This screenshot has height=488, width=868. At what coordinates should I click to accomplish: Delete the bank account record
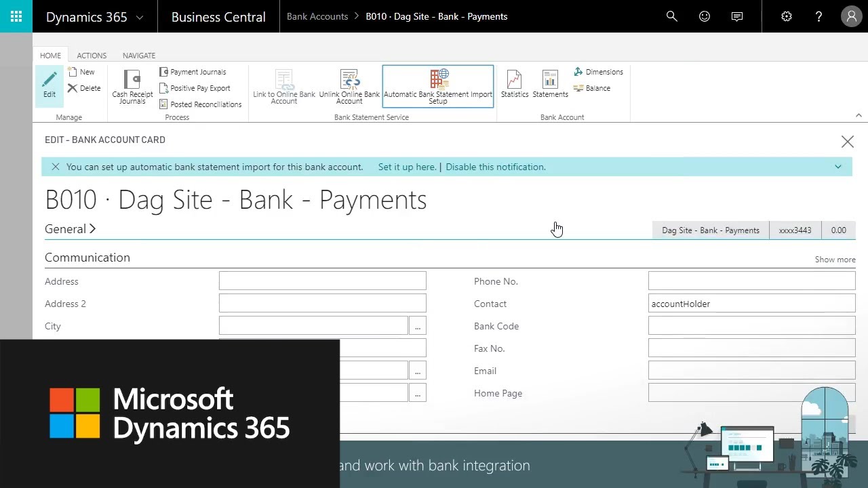click(83, 88)
